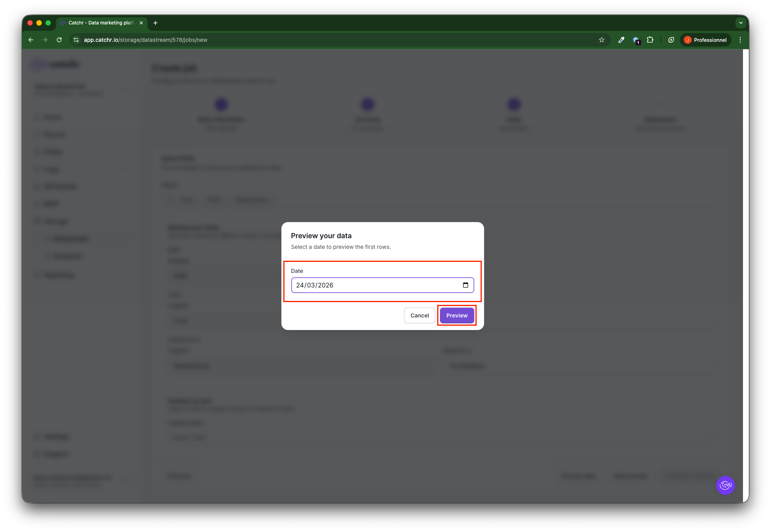Open a new browser tab
The image size is (771, 532).
pyautogui.click(x=155, y=23)
